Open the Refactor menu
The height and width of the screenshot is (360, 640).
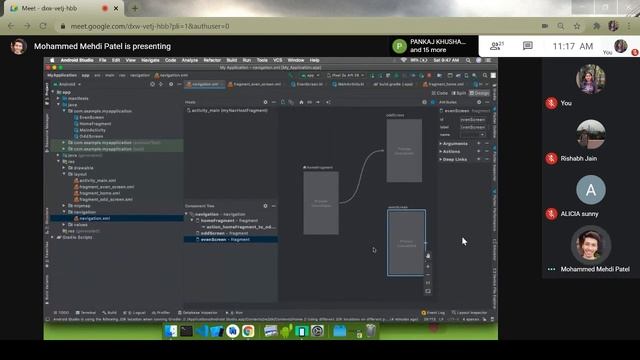212,60
